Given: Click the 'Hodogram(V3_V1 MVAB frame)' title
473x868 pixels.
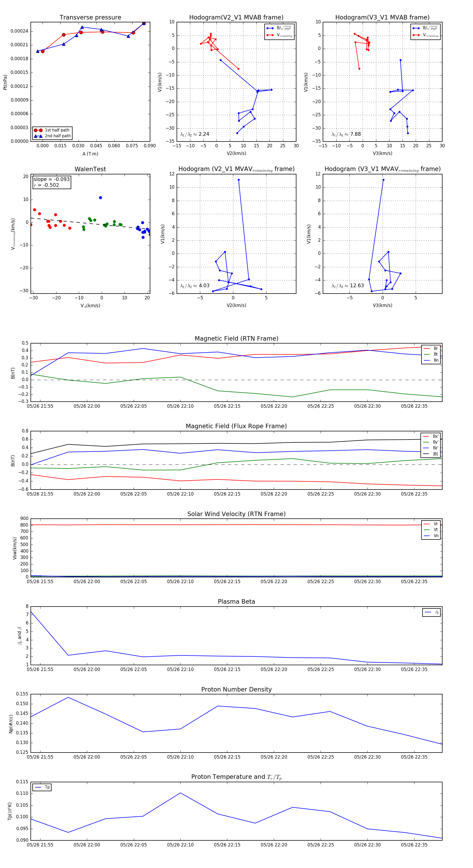Looking at the screenshot, I should pos(382,18).
